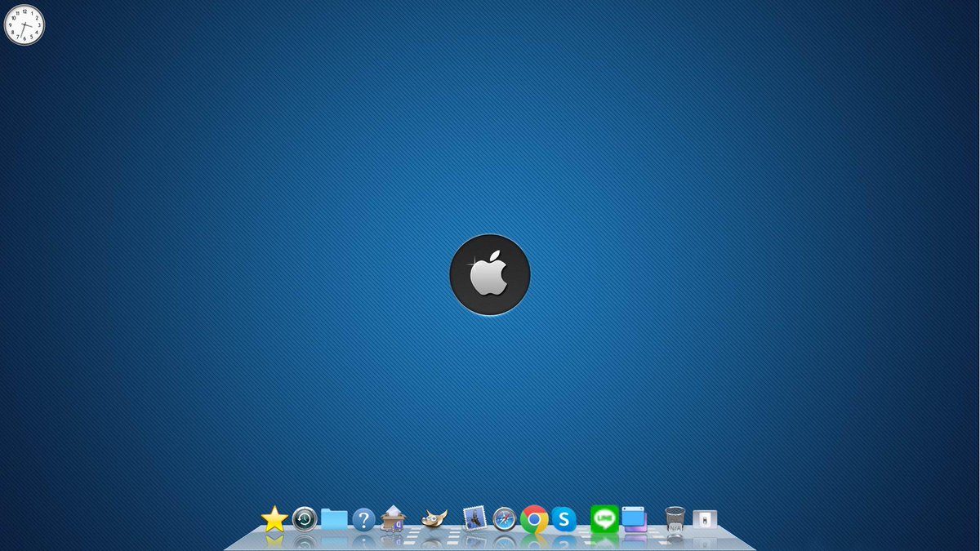Screen dimensions: 980x551
Task: Launch GIMP from the dock
Action: (x=434, y=518)
